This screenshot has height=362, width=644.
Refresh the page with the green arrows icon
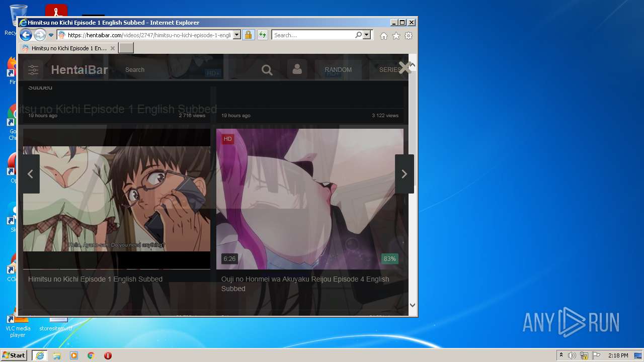pyautogui.click(x=262, y=35)
